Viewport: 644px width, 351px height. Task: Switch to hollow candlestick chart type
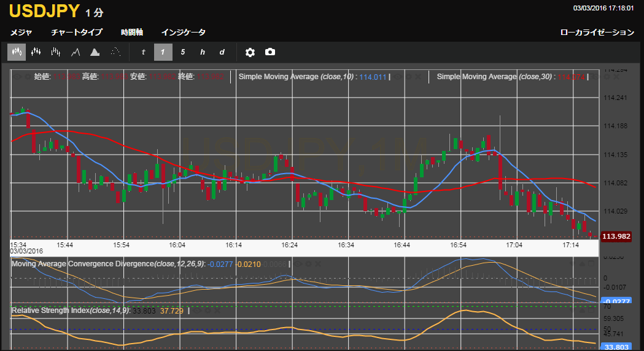(x=36, y=52)
